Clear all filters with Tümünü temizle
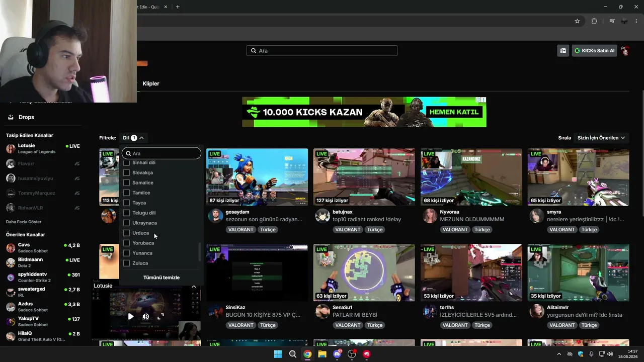 162,278
